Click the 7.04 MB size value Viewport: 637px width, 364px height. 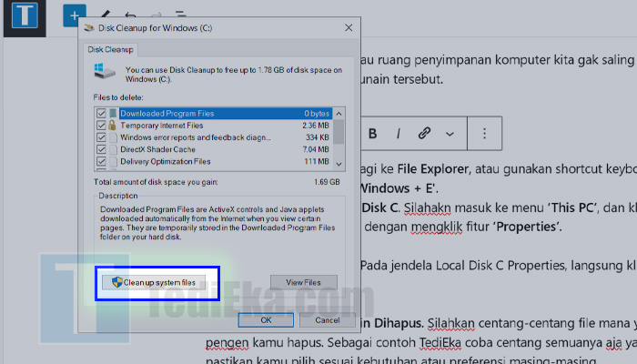pos(316,149)
